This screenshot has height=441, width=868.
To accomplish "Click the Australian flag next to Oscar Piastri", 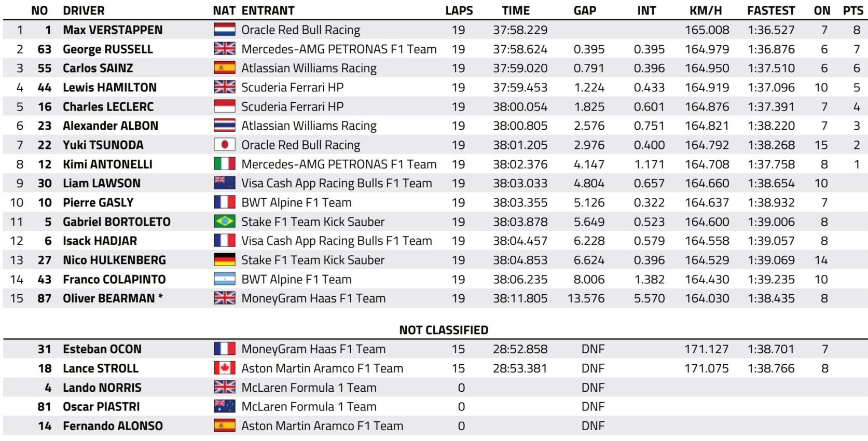I will 225,407.
